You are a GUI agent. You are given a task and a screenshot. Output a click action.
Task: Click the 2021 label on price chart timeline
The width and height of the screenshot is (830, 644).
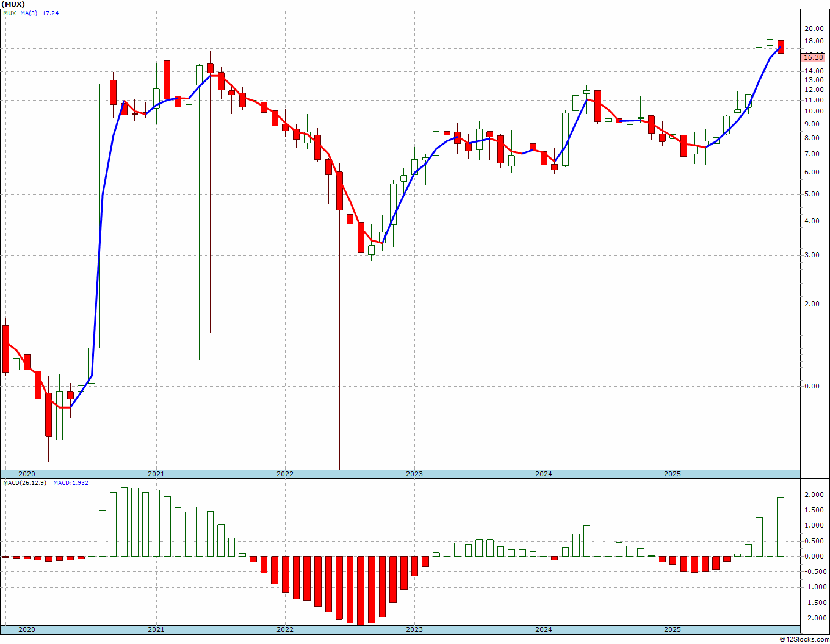click(x=156, y=474)
